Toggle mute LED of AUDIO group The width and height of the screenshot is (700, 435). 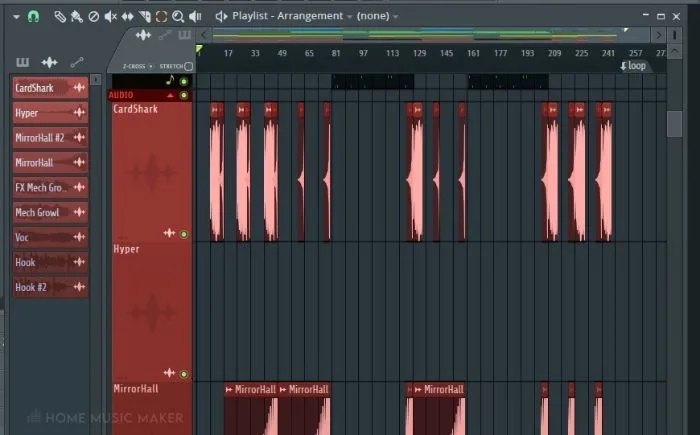(x=183, y=95)
